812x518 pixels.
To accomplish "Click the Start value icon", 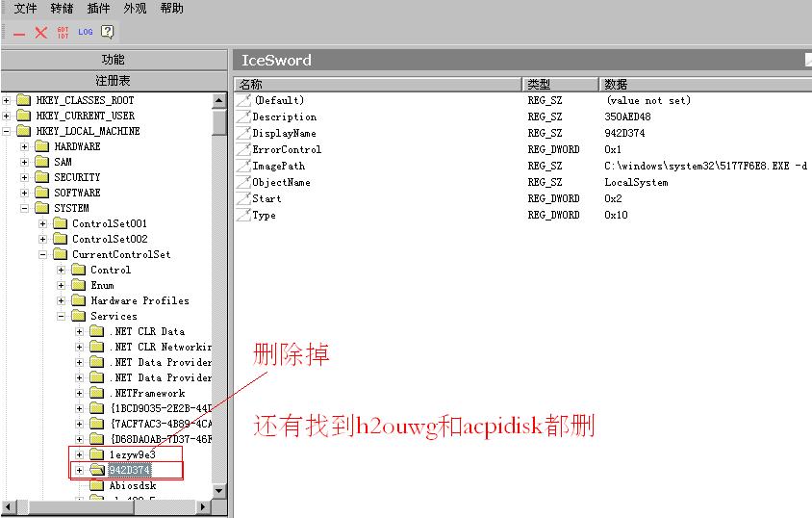I will click(243, 199).
